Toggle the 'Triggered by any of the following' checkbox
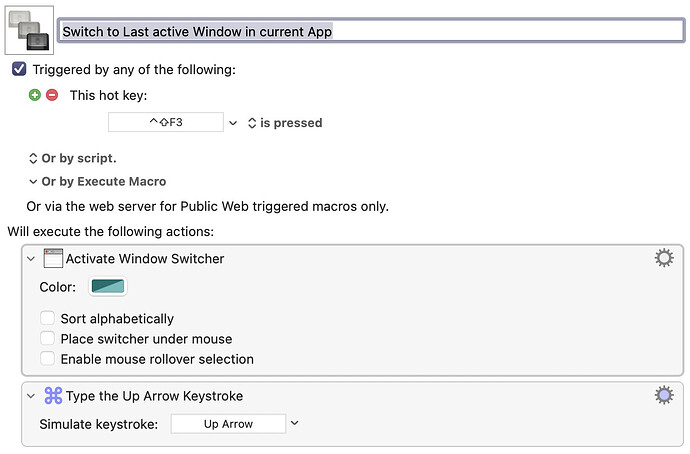690x454 pixels. coord(19,69)
